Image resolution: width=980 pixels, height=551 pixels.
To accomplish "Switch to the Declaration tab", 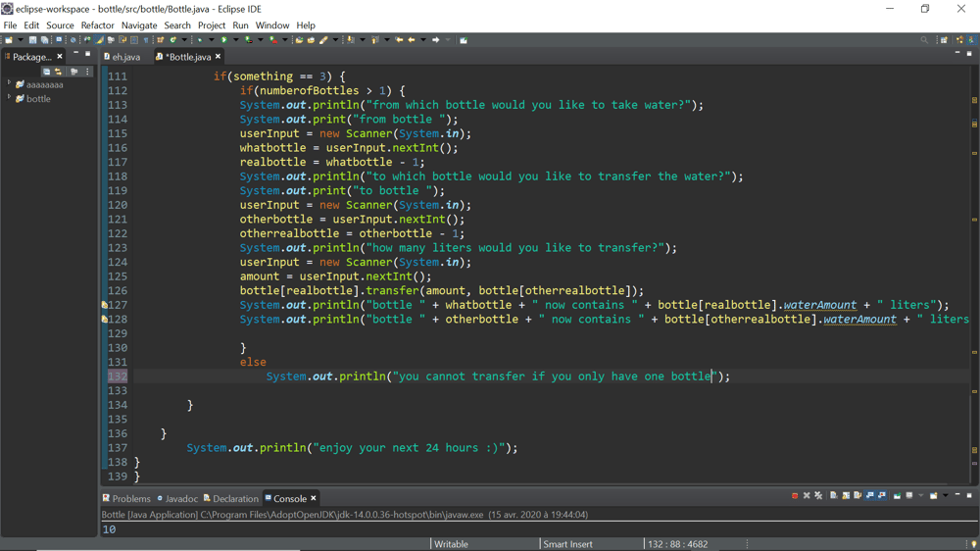I will click(x=230, y=498).
